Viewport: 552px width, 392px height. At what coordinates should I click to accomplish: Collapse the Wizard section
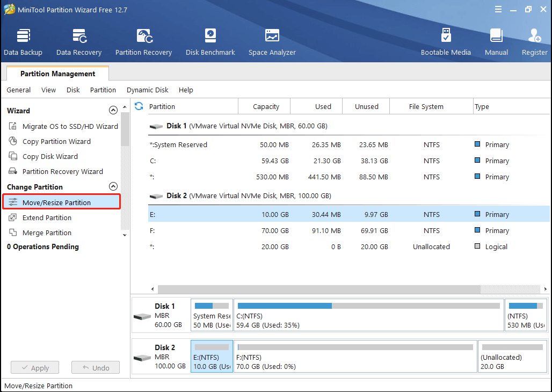pyautogui.click(x=113, y=110)
